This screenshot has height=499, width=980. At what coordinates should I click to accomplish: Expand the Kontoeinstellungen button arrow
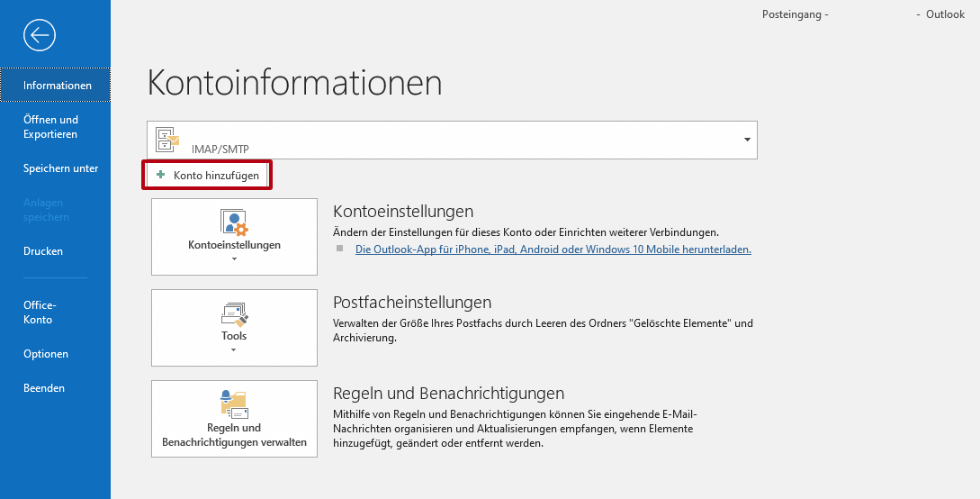tap(234, 259)
